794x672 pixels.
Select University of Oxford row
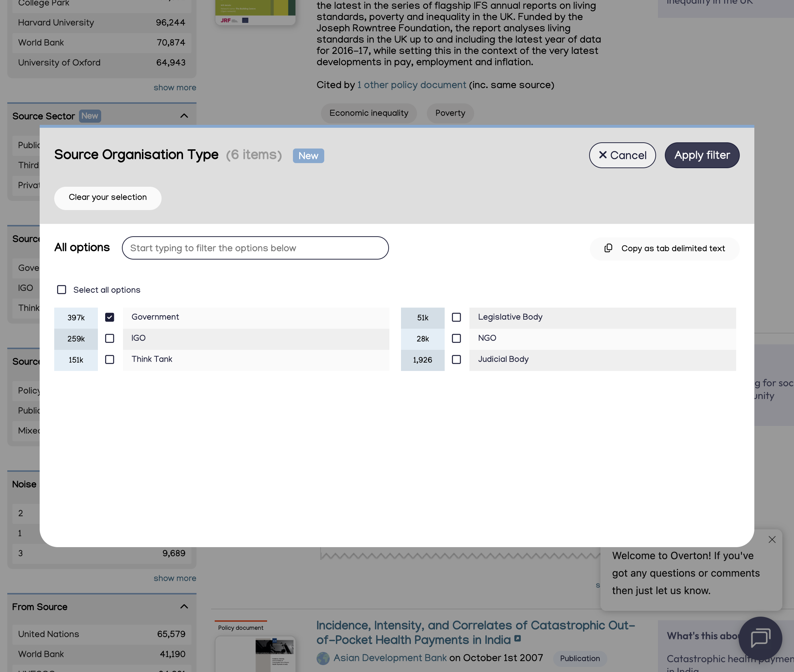(102, 63)
